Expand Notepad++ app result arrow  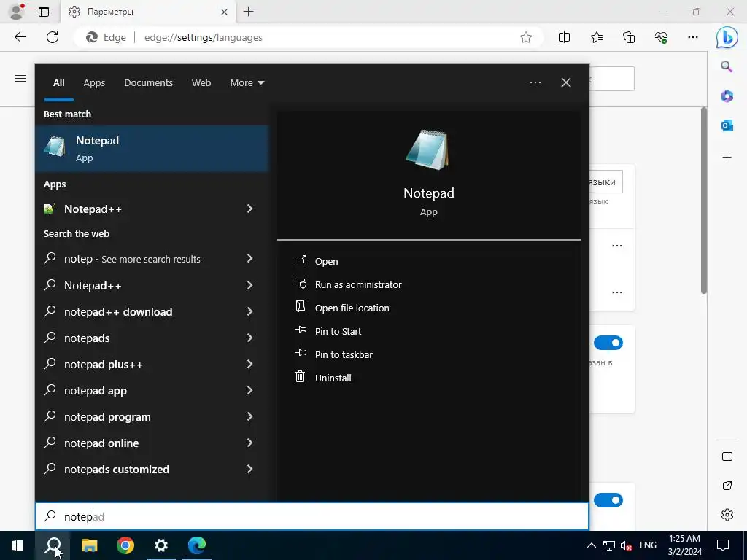pyautogui.click(x=249, y=209)
